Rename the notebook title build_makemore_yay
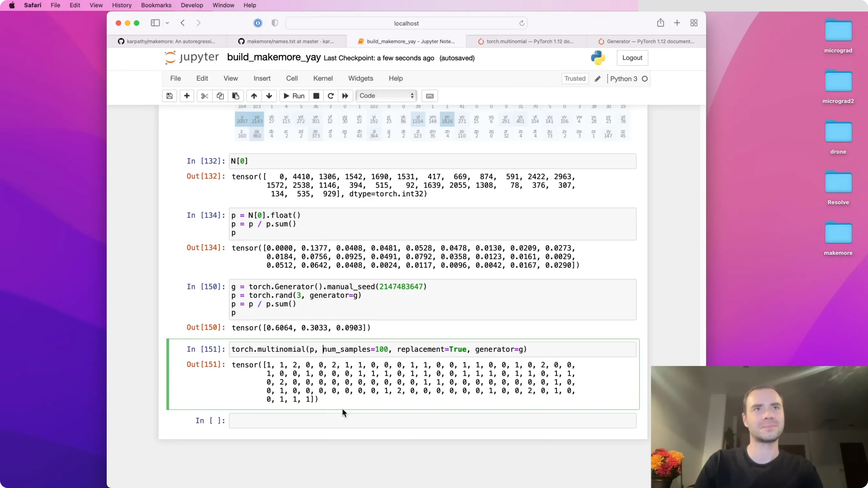 point(274,57)
